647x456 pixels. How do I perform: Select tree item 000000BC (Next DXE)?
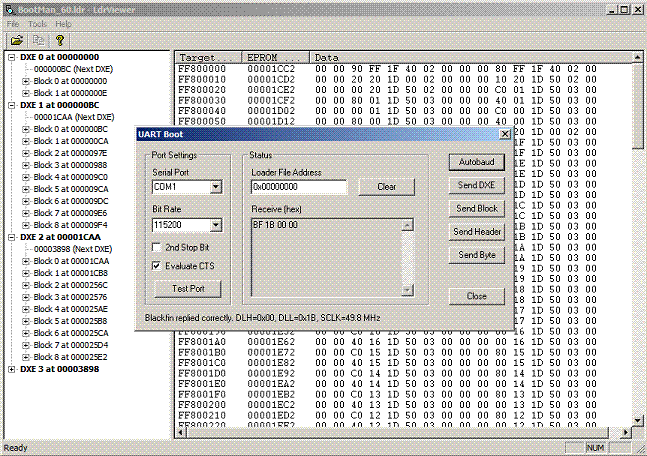pyautogui.click(x=73, y=69)
